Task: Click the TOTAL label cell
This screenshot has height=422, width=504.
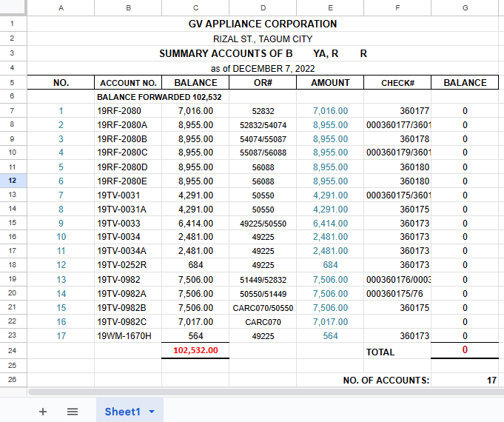Action: pyautogui.click(x=397, y=352)
